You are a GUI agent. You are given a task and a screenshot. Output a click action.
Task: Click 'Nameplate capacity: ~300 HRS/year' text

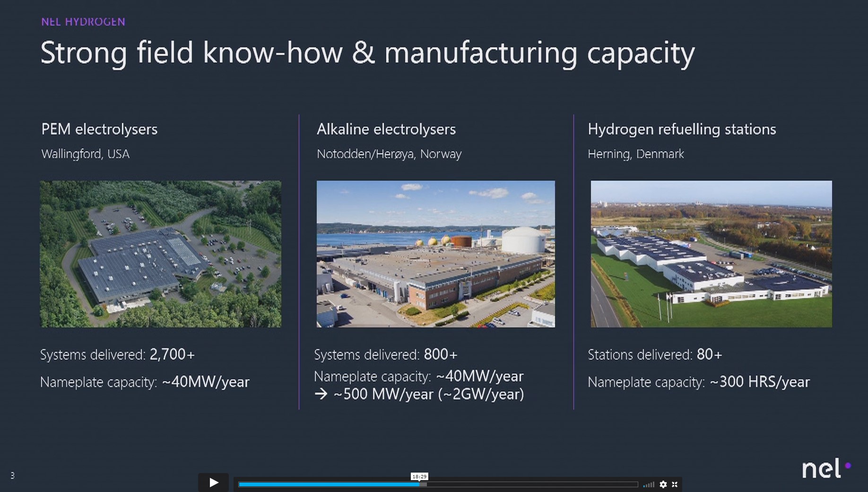[x=699, y=382]
